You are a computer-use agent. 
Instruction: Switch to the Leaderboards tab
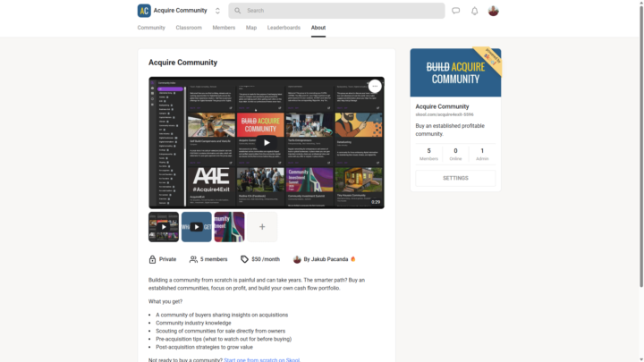pos(284,28)
